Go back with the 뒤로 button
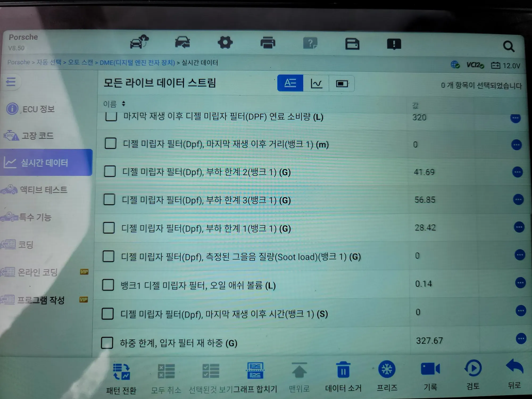The image size is (532, 399). (x=514, y=374)
